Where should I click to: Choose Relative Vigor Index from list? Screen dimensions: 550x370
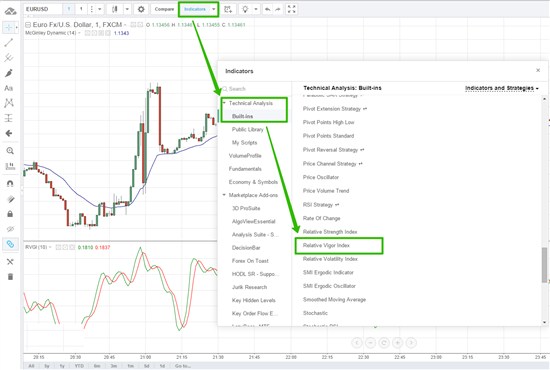[326, 245]
